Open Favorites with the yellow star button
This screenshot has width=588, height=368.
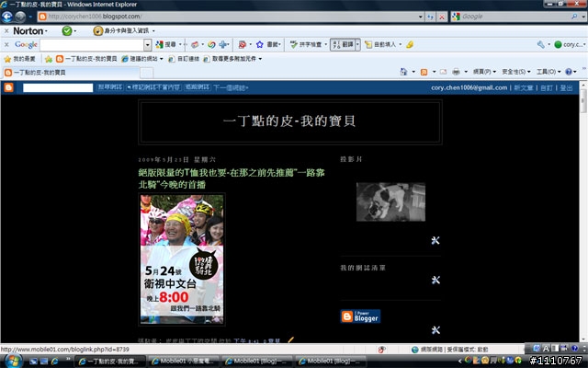pyautogui.click(x=19, y=59)
